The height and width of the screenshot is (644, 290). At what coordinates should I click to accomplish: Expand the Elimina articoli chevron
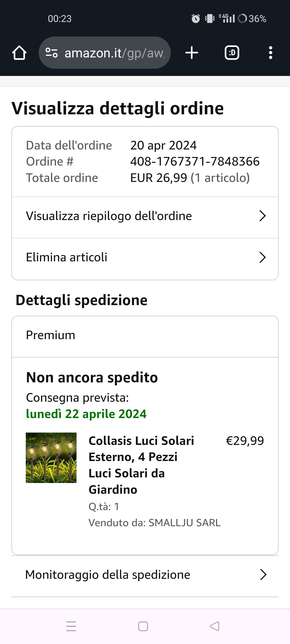pyautogui.click(x=262, y=257)
